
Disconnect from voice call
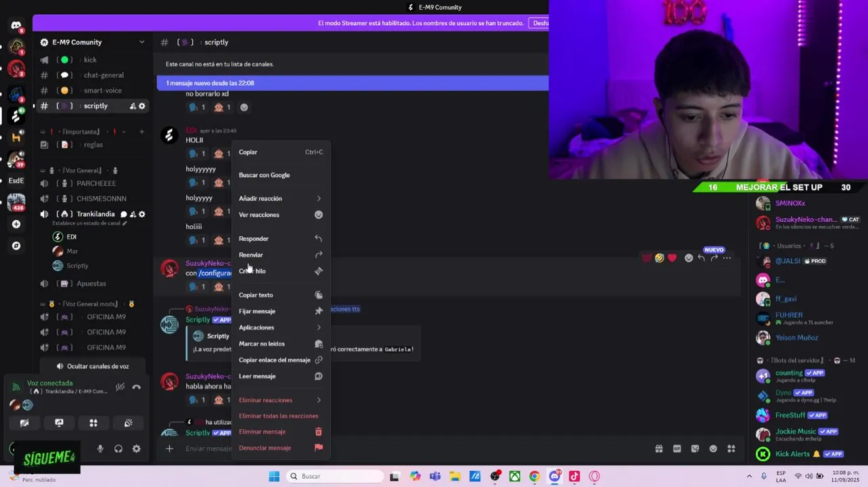137,387
